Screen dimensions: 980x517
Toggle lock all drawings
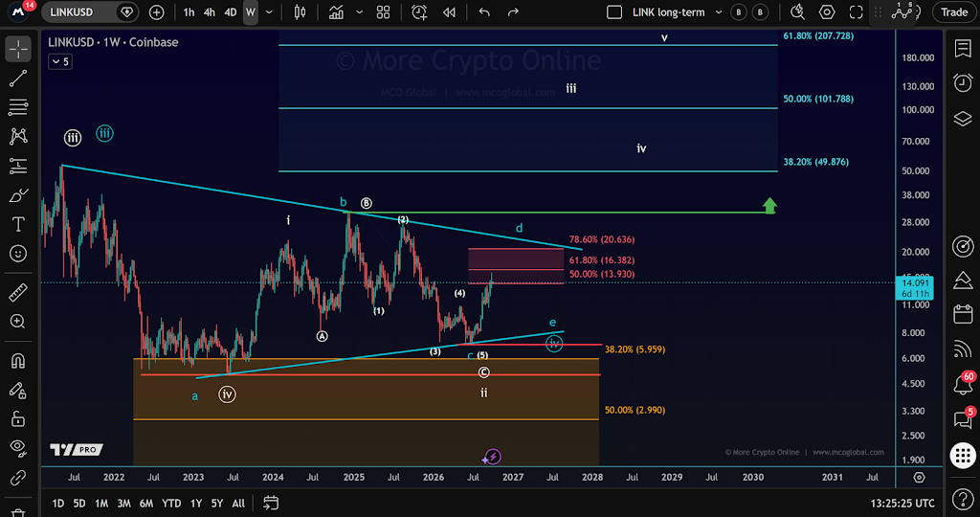18,418
